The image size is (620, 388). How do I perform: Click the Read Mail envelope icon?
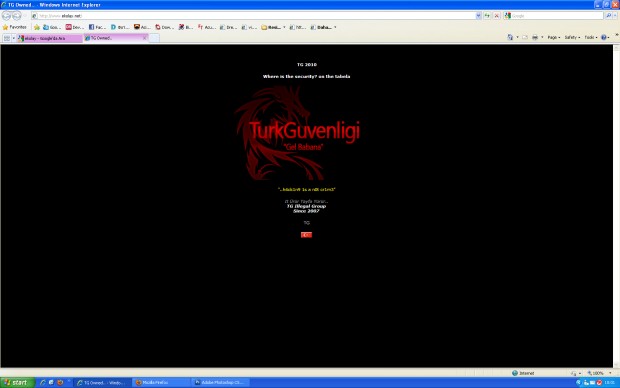tap(525, 38)
